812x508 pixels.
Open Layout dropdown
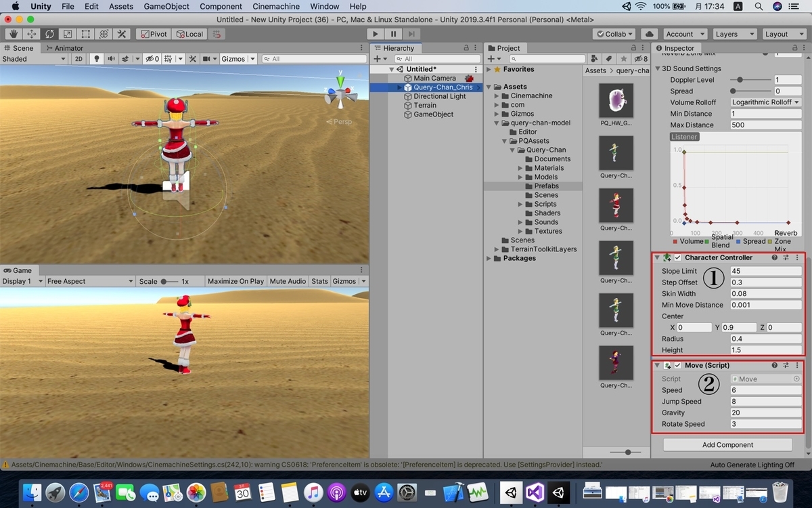click(x=784, y=34)
